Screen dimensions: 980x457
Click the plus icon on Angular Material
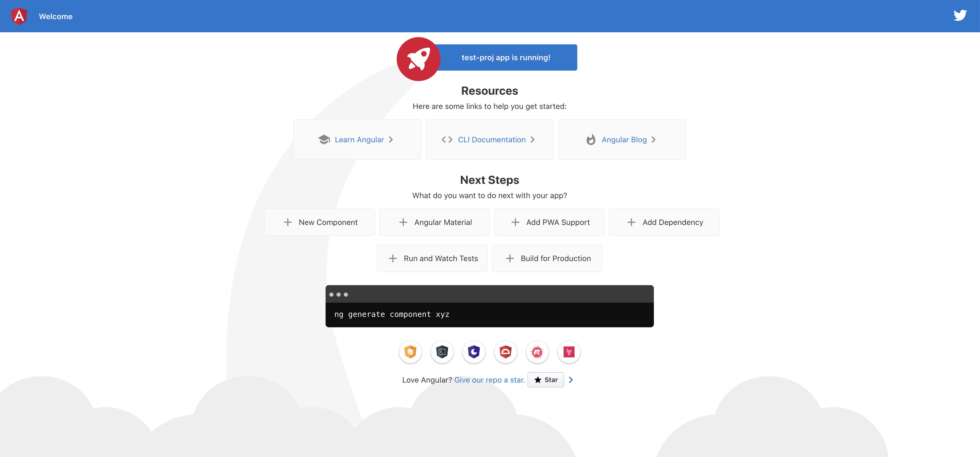pos(403,222)
